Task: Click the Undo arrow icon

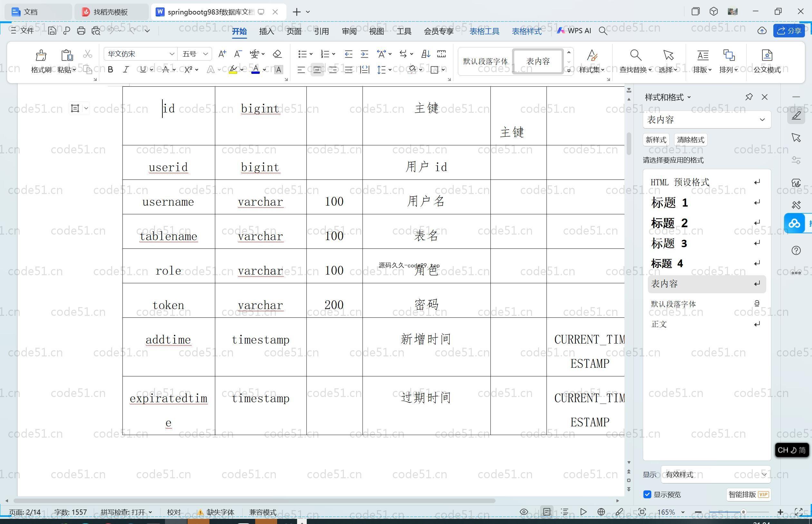Action: click(111, 31)
